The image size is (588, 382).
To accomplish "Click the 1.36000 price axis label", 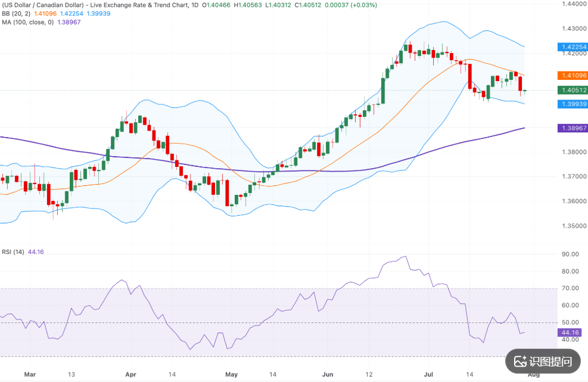I will pos(574,201).
